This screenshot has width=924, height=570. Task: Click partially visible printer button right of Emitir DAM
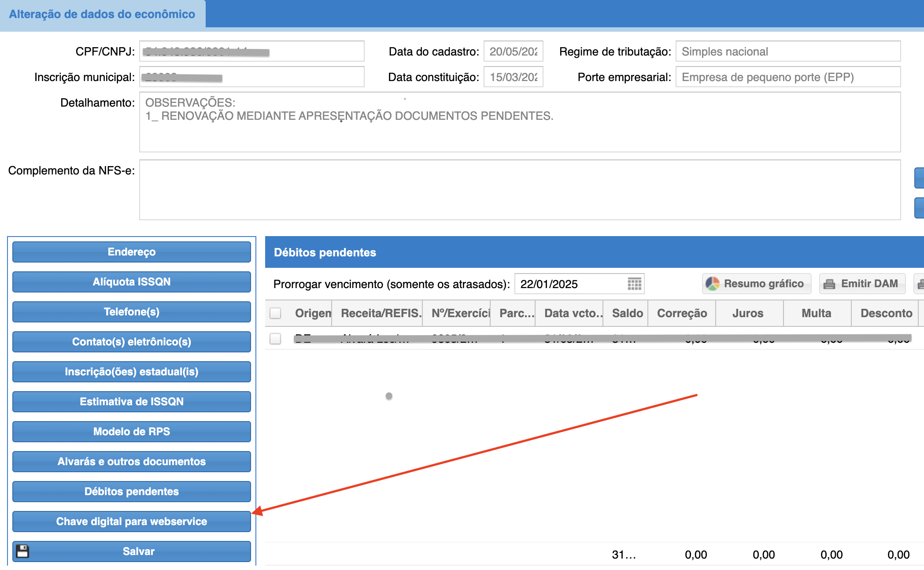pyautogui.click(x=920, y=284)
